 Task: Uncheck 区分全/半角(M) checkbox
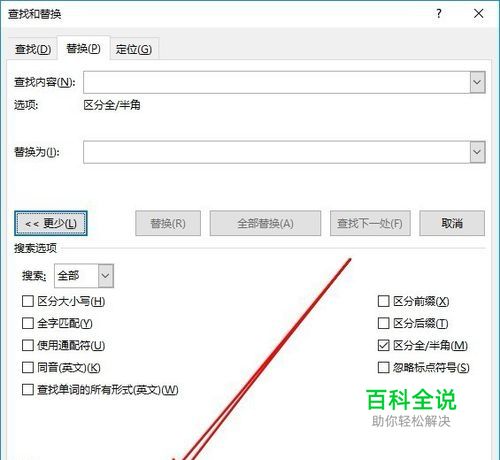(383, 345)
